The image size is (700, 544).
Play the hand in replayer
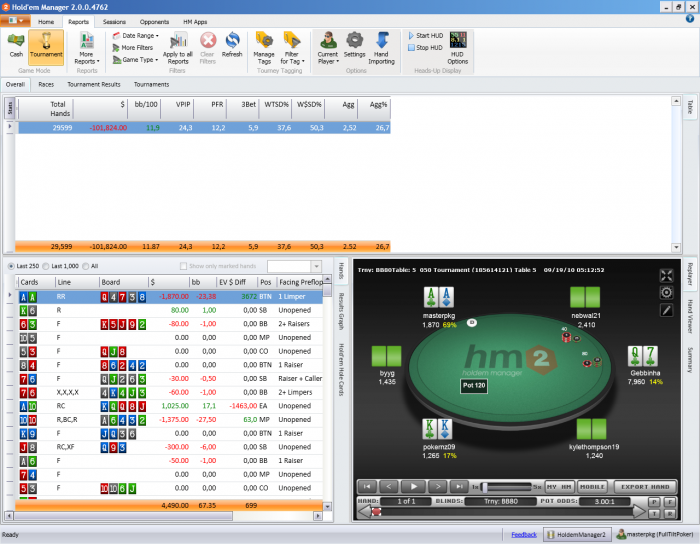(x=413, y=486)
